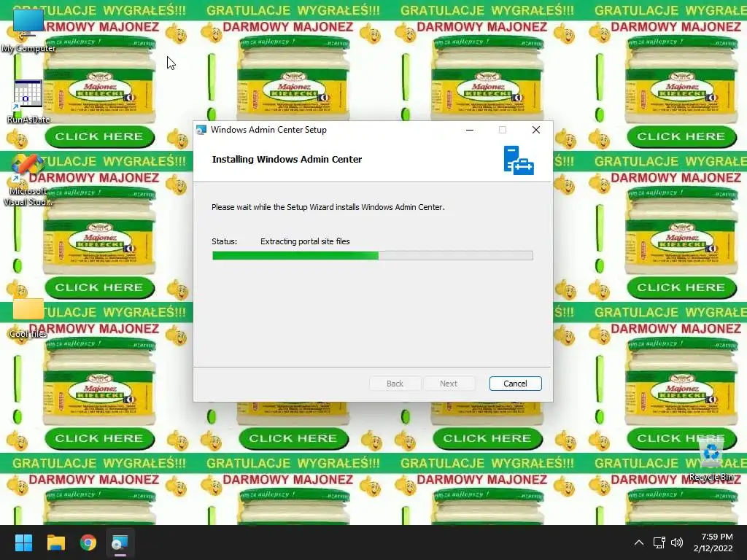Click the 'Windows Admin Center Setup' window title

coord(268,130)
